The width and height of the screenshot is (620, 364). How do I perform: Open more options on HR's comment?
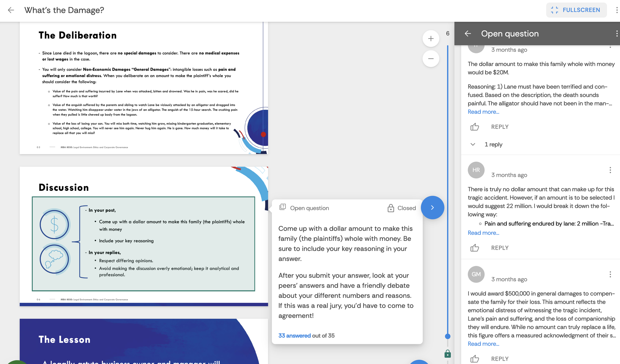click(610, 170)
